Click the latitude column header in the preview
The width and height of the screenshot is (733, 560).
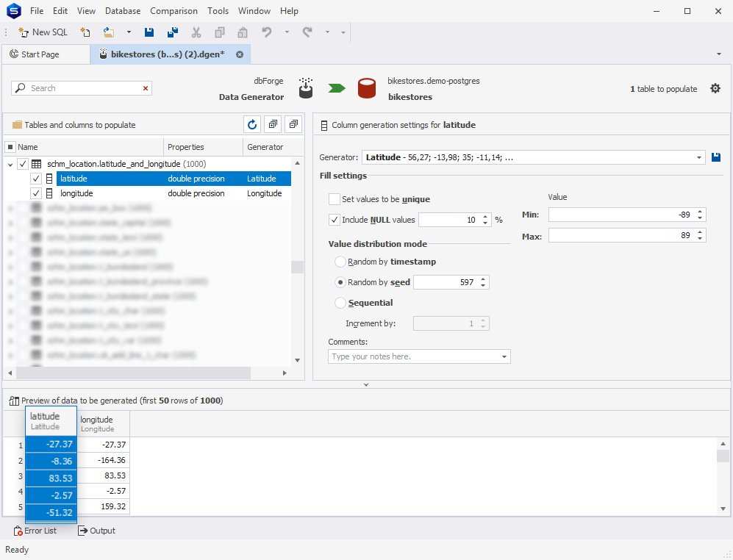click(x=51, y=420)
